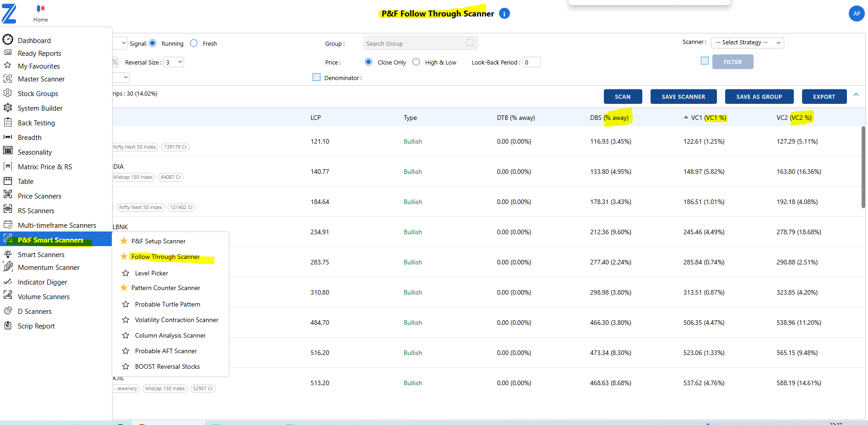Click the search icon in Group field
Viewport: 868px width, 425px height.
coord(470,43)
